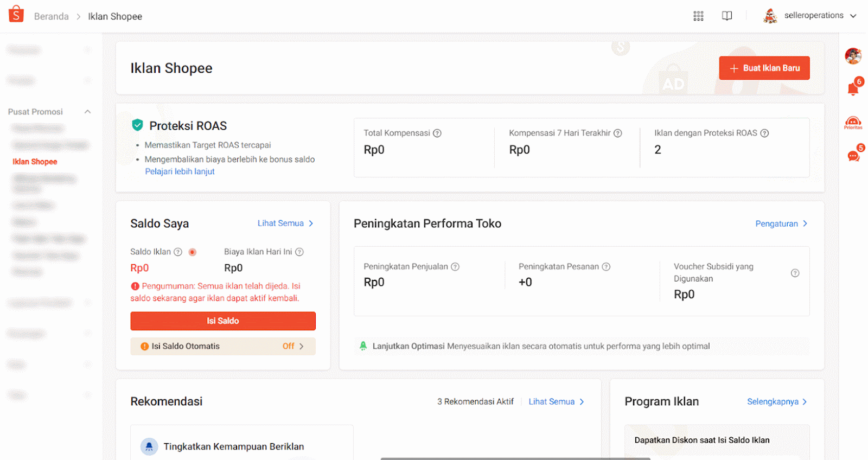Open the apps grid icon
This screenshot has height=460, width=868.
point(698,16)
